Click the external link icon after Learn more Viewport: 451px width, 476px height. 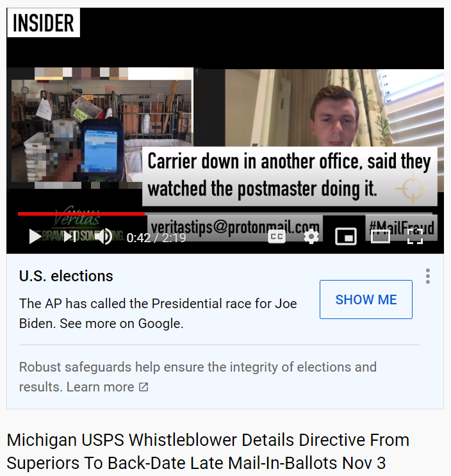[x=143, y=387]
